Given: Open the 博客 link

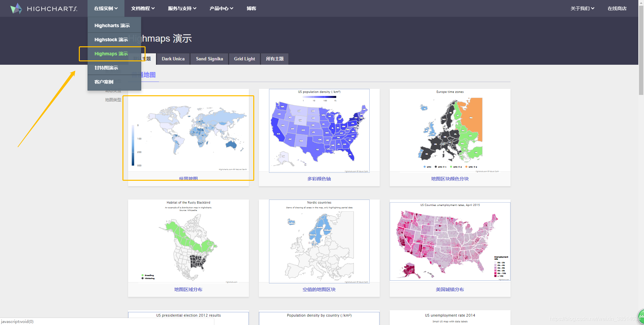Looking at the screenshot, I should click(x=252, y=8).
